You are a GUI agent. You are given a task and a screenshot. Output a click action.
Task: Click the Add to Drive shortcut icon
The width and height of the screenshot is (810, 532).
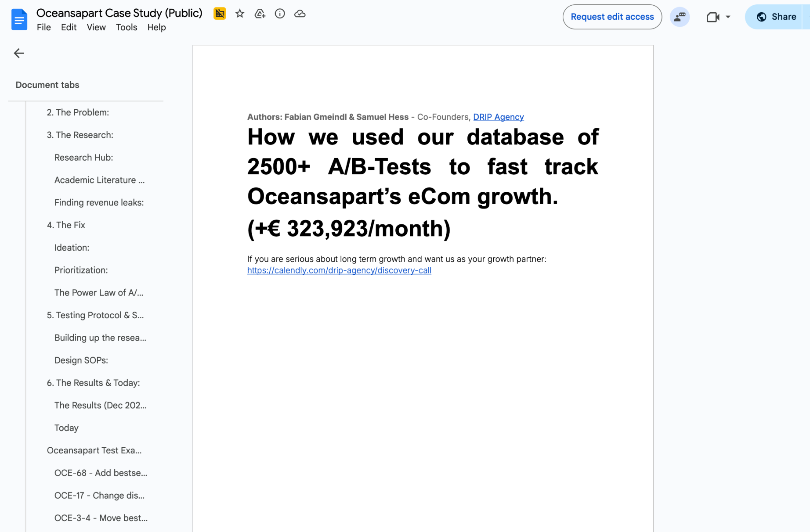(260, 14)
